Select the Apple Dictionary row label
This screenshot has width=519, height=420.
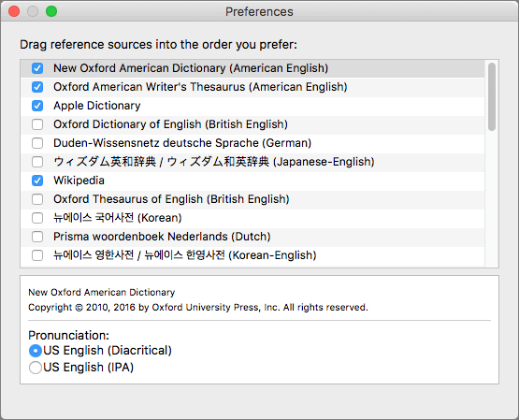click(97, 106)
